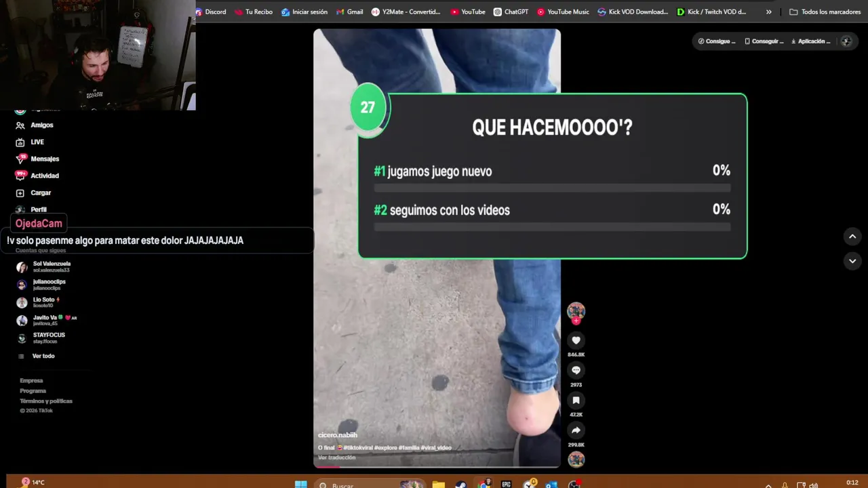
Task: Open the video creator's avatar above like button
Action: coord(576,311)
